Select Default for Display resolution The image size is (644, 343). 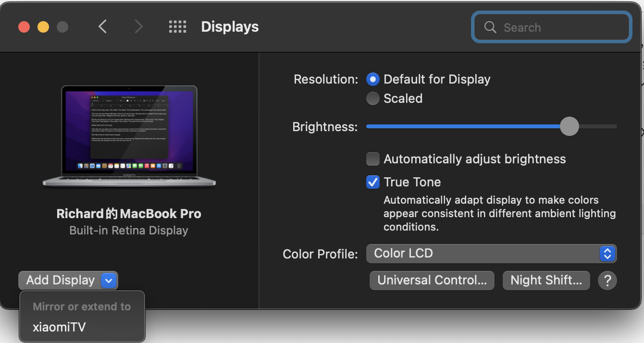click(373, 79)
